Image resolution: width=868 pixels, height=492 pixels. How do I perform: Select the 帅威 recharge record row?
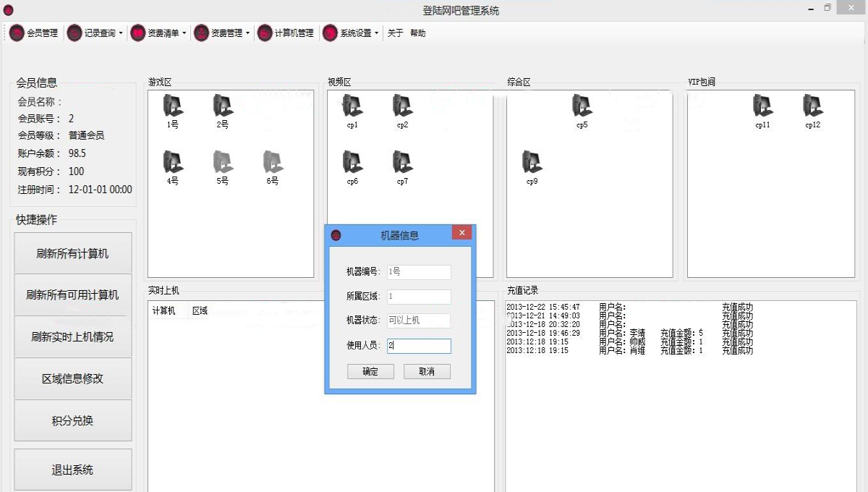629,342
